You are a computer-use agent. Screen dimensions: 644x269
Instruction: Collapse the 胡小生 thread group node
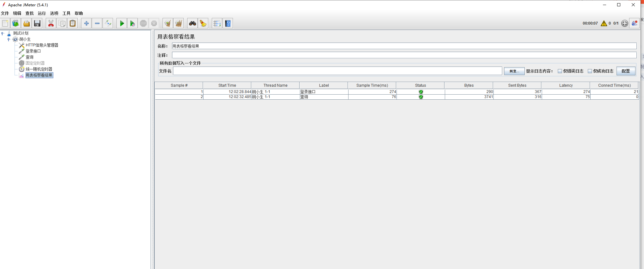click(x=9, y=39)
